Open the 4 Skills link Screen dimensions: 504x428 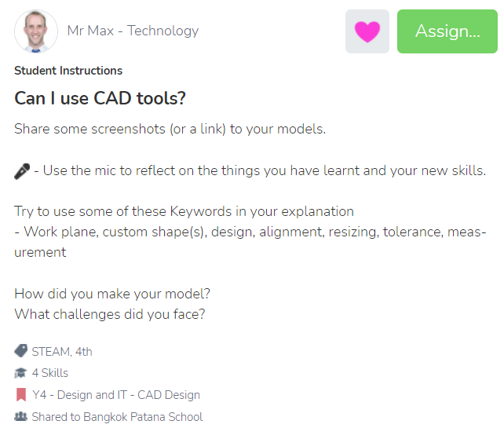click(x=49, y=373)
